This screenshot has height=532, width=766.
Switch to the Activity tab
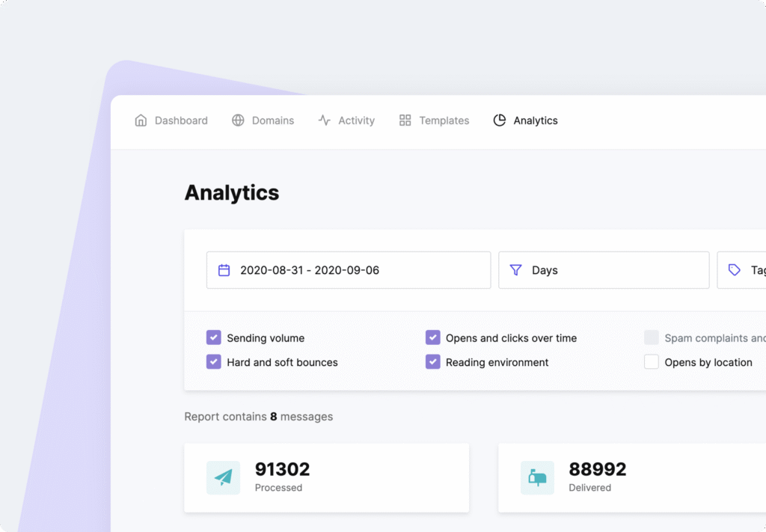[346, 120]
